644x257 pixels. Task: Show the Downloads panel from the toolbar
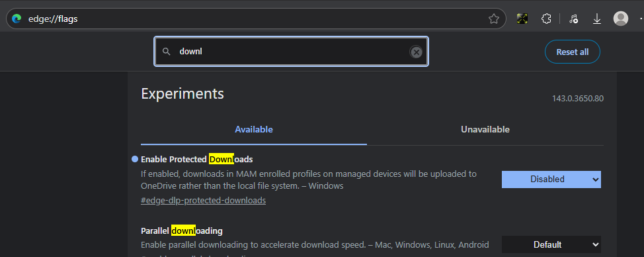click(x=597, y=19)
